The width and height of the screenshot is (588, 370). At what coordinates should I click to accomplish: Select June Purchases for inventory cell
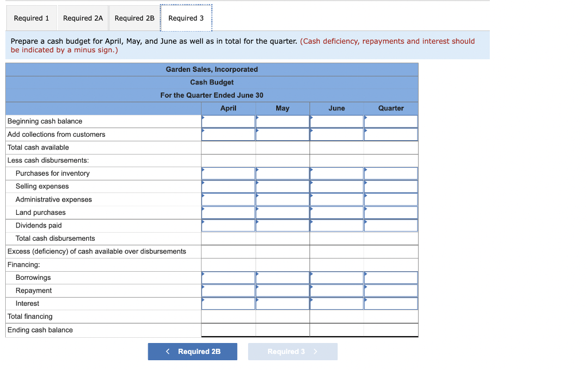(x=336, y=174)
